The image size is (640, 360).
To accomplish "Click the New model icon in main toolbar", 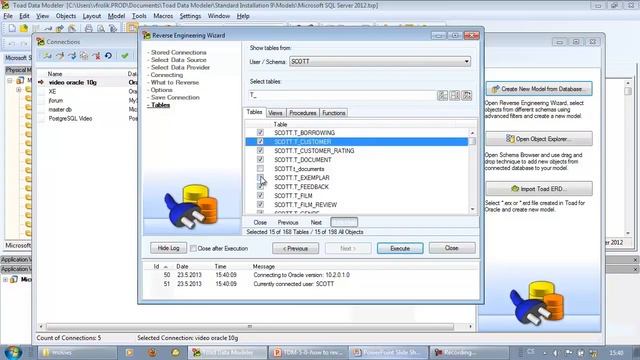I will (x=12, y=28).
